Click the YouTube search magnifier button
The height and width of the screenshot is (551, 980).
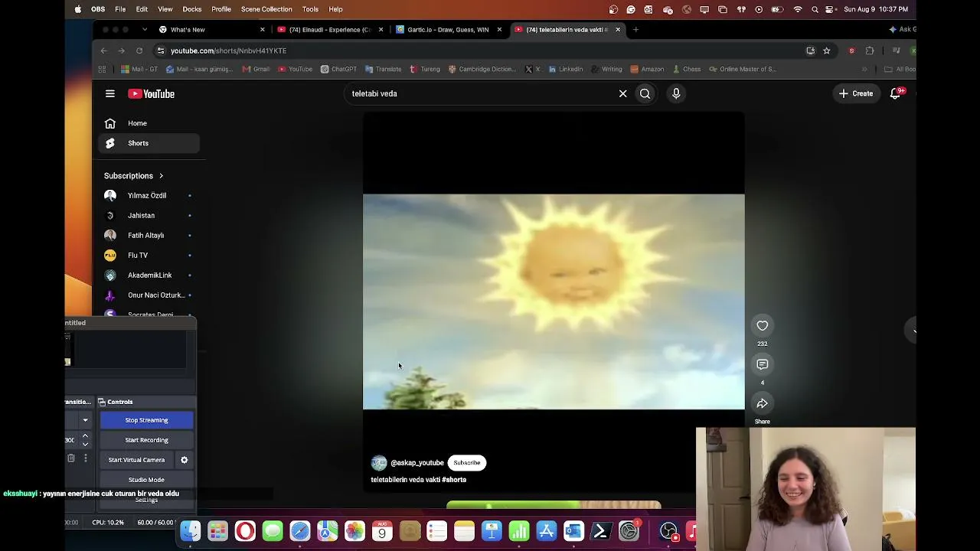click(645, 93)
